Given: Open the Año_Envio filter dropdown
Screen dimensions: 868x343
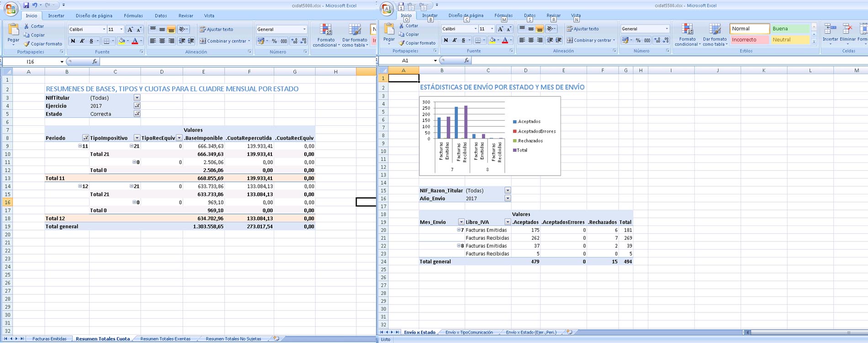Looking at the screenshot, I should click(x=508, y=198).
